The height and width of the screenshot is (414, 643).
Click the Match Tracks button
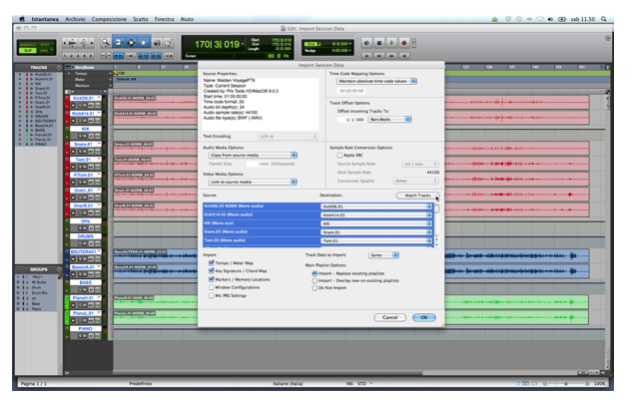pos(417,196)
